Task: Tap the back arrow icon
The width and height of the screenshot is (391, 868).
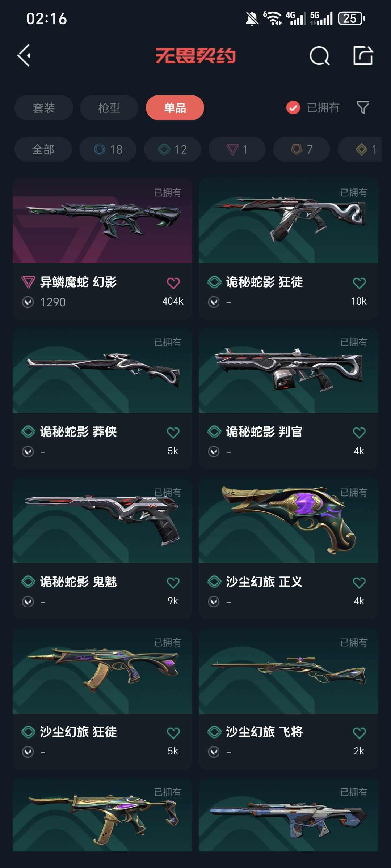Action: tap(24, 56)
